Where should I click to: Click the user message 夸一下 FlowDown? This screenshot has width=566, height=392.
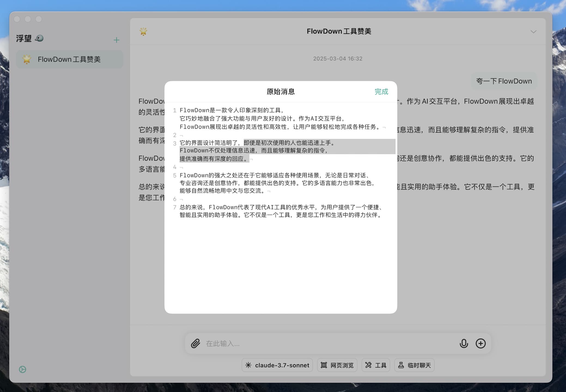[x=504, y=81]
